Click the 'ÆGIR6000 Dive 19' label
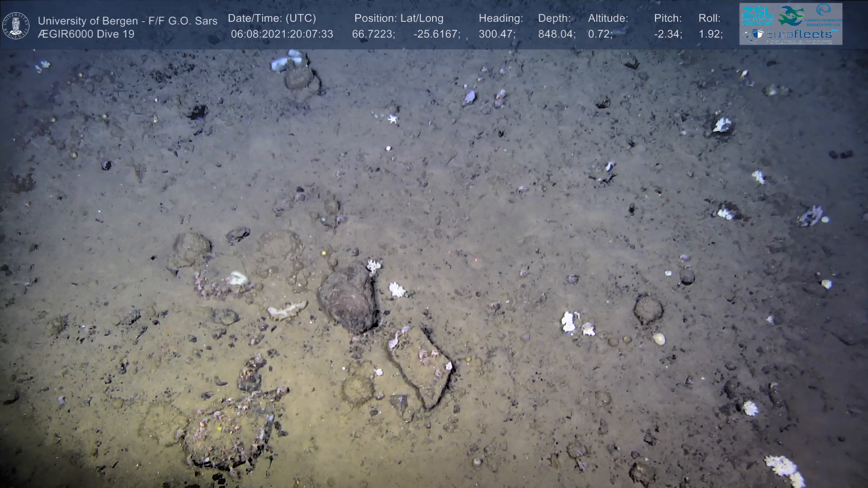This screenshot has height=488, width=868. pyautogui.click(x=86, y=34)
